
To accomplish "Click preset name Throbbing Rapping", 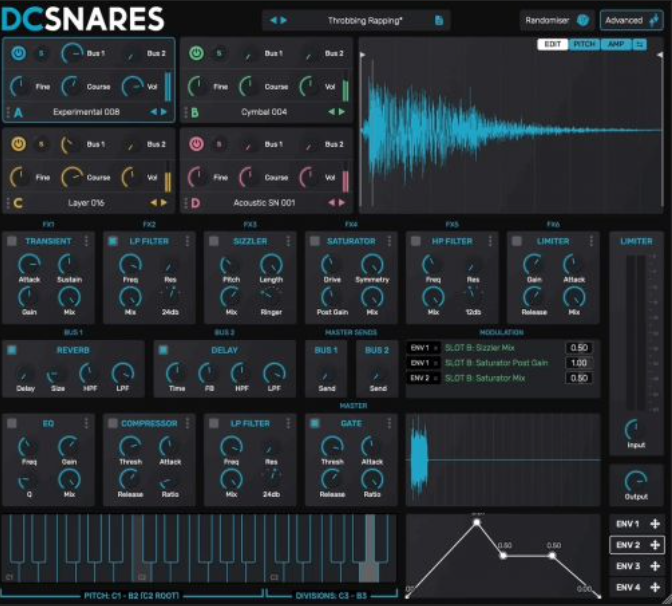I will [365, 20].
